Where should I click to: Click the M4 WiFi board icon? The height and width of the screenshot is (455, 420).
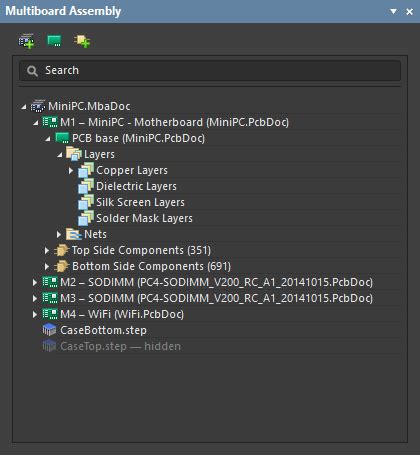[50, 314]
